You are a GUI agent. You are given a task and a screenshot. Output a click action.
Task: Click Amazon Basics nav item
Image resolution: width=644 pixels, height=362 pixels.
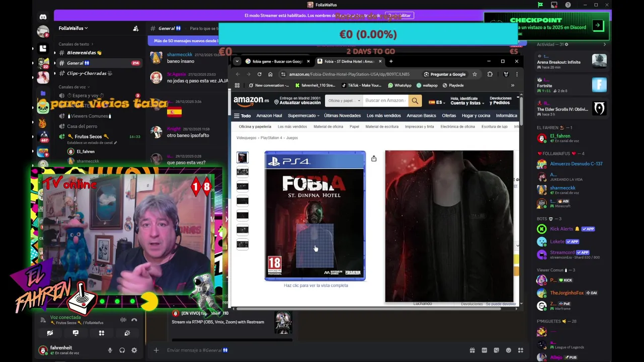click(x=421, y=116)
